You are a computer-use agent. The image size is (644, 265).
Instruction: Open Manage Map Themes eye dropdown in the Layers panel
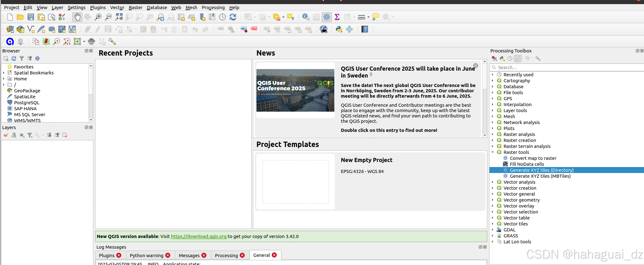[x=22, y=135]
